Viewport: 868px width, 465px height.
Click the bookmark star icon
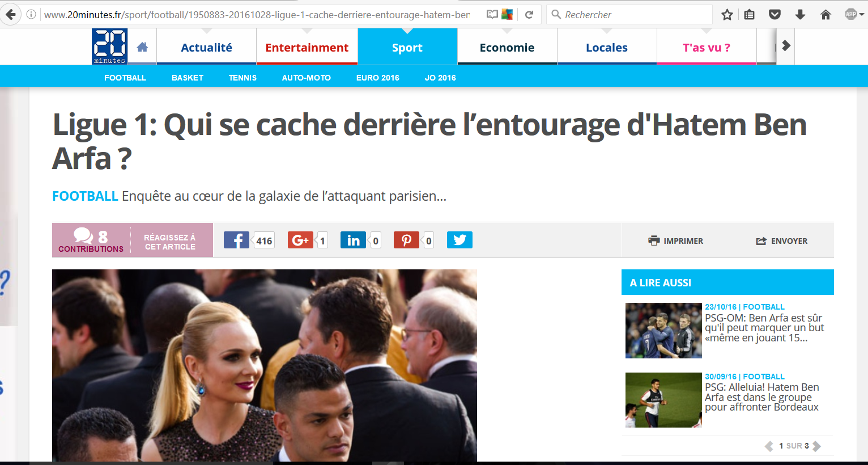coord(727,15)
